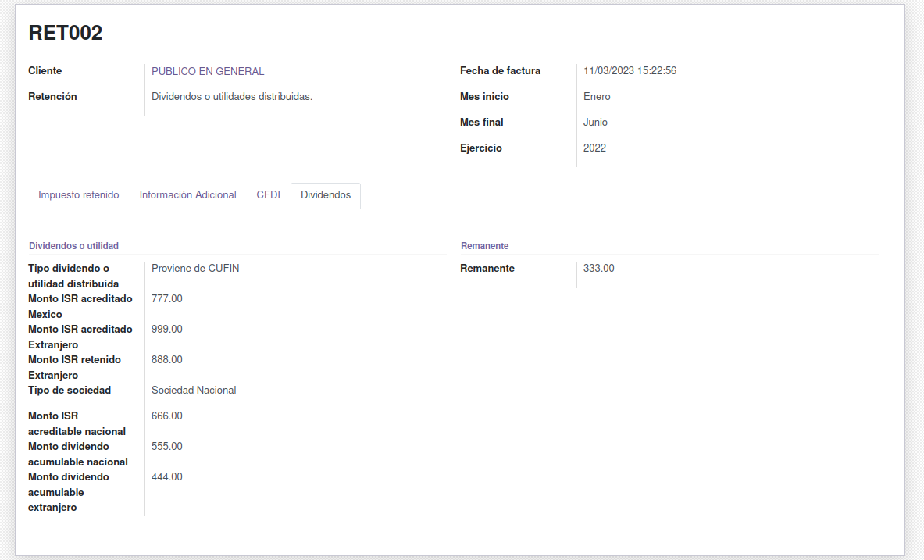The image size is (924, 560).
Task: Click the 666.00 ISR acreditable nacional amount
Action: click(x=166, y=416)
